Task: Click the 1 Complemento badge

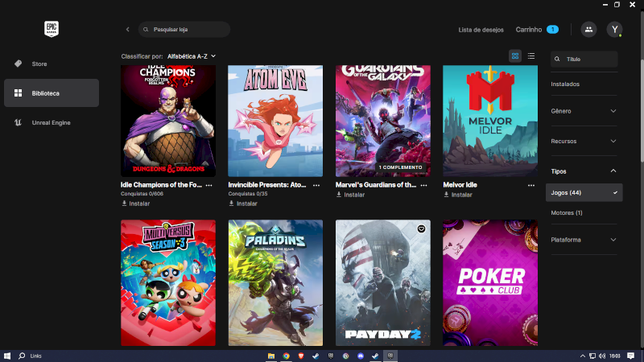Action: coord(400,167)
